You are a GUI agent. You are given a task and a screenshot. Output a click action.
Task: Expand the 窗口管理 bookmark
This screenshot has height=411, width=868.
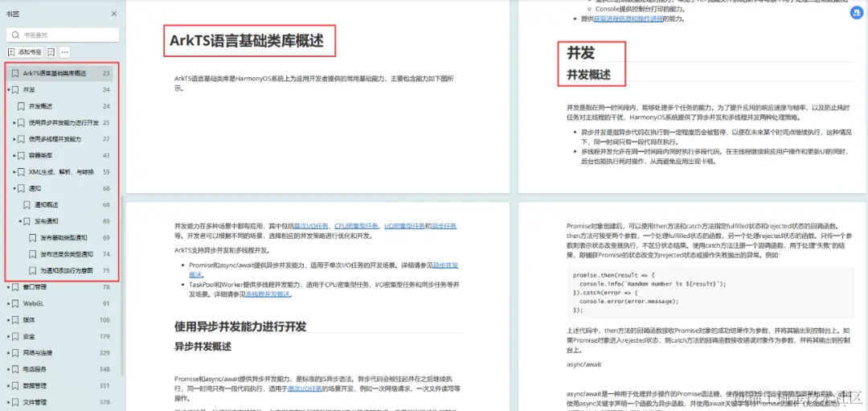click(x=8, y=287)
